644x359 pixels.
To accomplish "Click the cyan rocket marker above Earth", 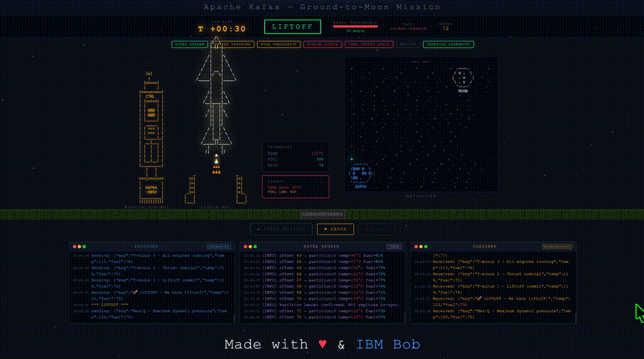I will click(x=351, y=159).
